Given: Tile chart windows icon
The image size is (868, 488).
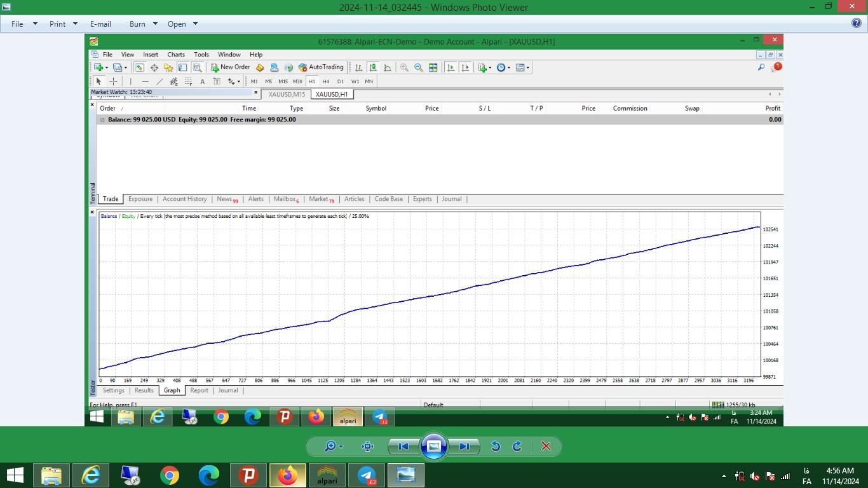Looking at the screenshot, I should point(433,67).
